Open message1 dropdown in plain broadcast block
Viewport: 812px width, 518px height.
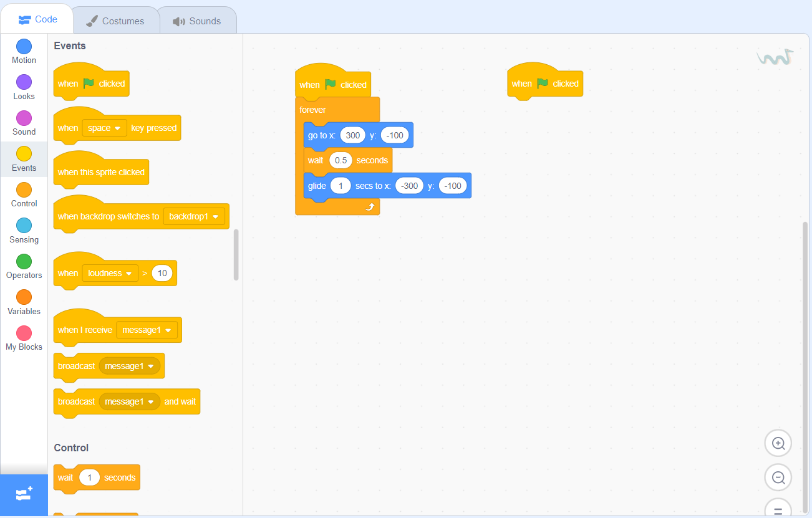(x=130, y=366)
